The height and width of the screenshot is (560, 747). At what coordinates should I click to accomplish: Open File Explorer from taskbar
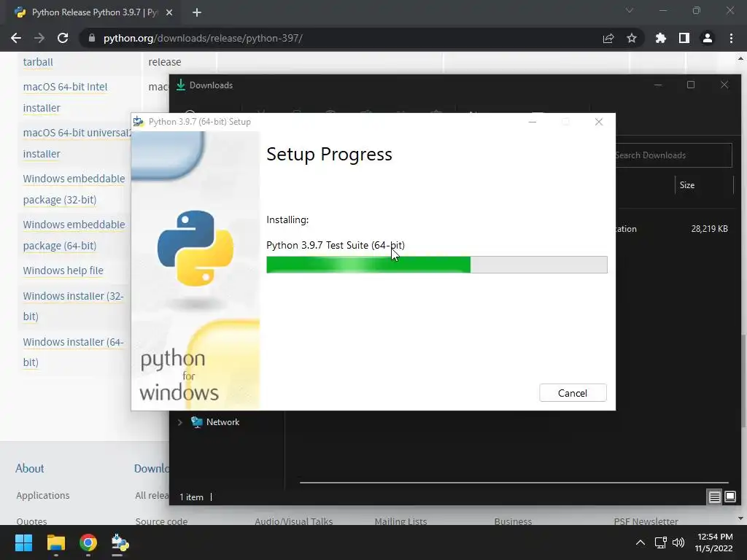point(55,542)
